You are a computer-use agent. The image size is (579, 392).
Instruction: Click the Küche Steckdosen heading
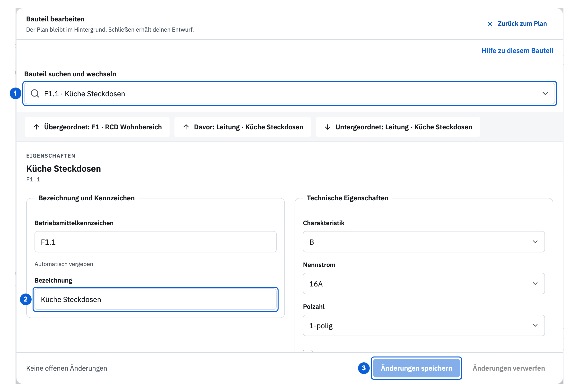pos(63,169)
